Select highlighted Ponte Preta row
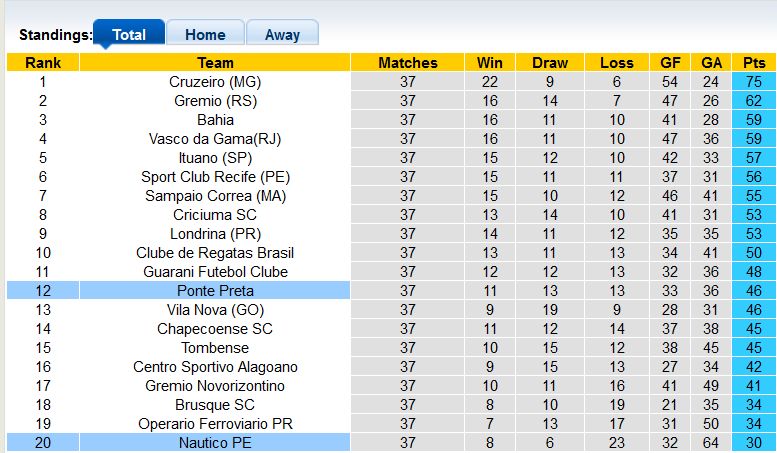The height and width of the screenshot is (453, 777). tap(215, 290)
